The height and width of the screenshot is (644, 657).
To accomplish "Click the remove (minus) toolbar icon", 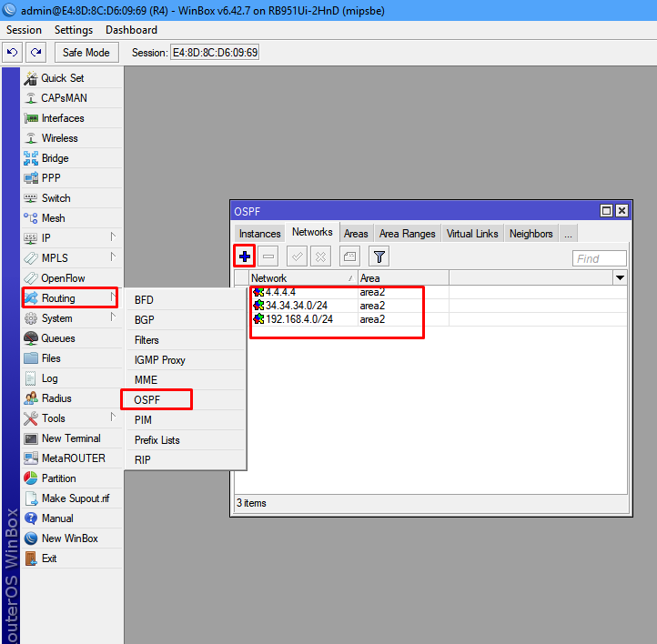I will tap(268, 257).
